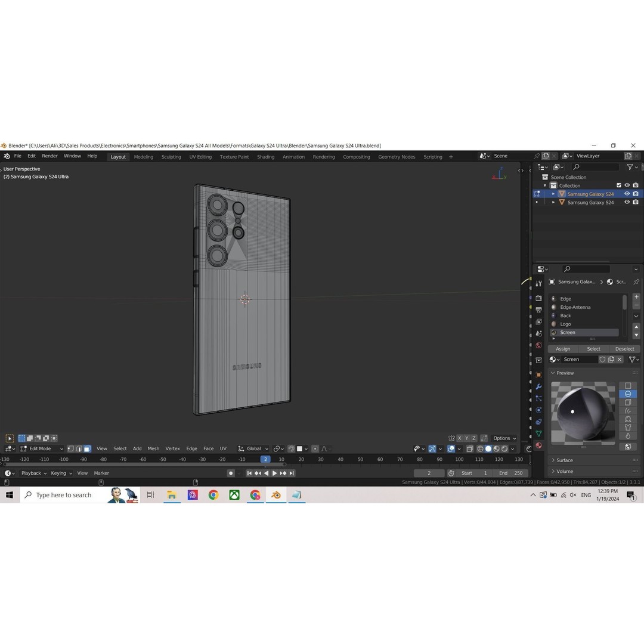Move material slot down arrow
The width and height of the screenshot is (644, 644).
coord(636,335)
